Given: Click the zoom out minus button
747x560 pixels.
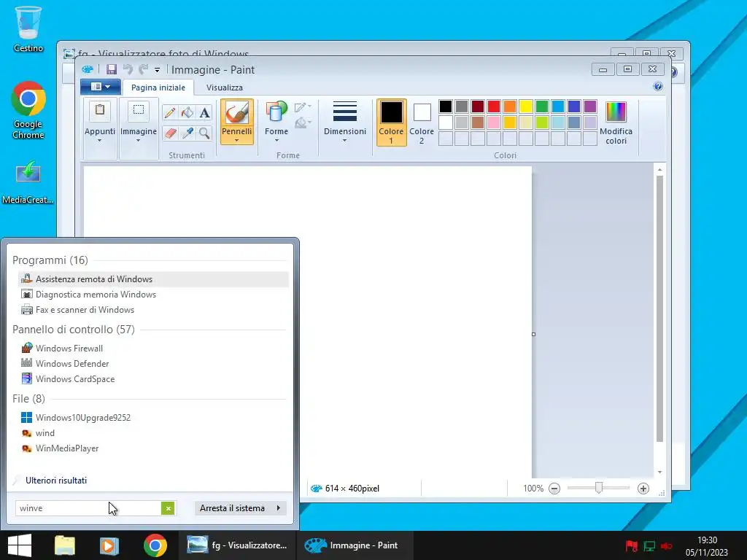Looking at the screenshot, I should [x=554, y=488].
